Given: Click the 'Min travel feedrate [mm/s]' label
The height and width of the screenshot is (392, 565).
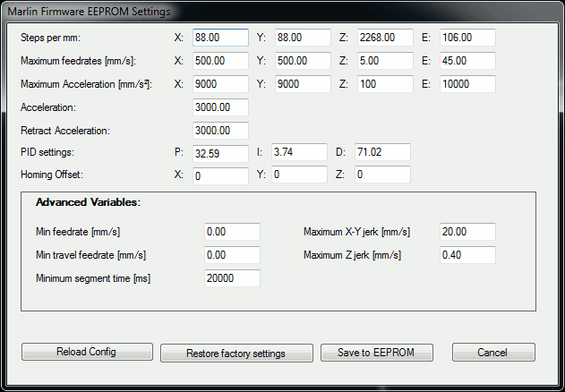Looking at the screenshot, I should (90, 255).
